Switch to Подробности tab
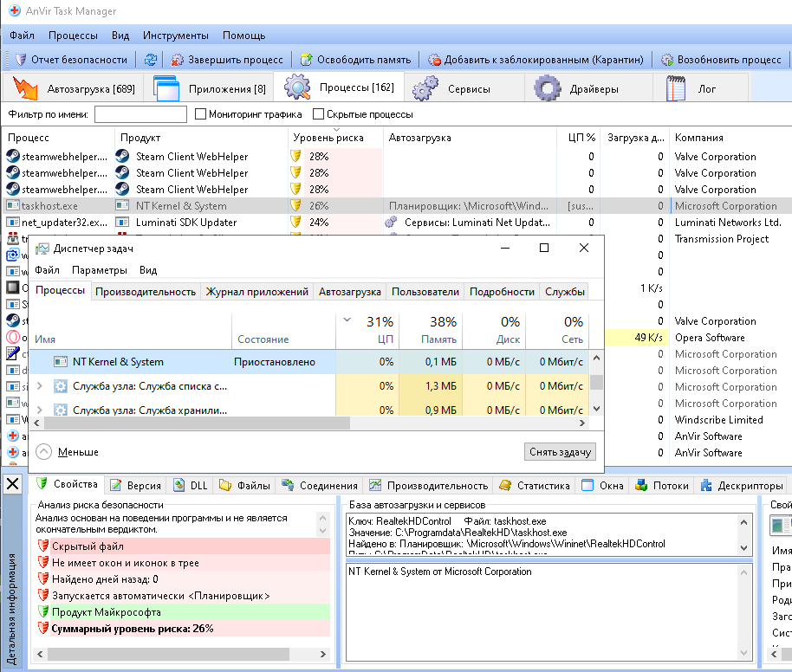 (502, 291)
